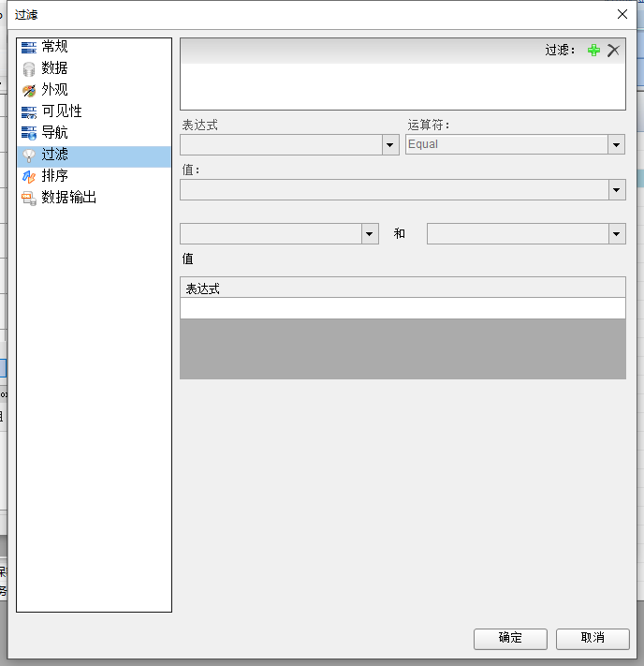Delete selected filter with X icon
This screenshot has width=644, height=666.
click(x=613, y=51)
